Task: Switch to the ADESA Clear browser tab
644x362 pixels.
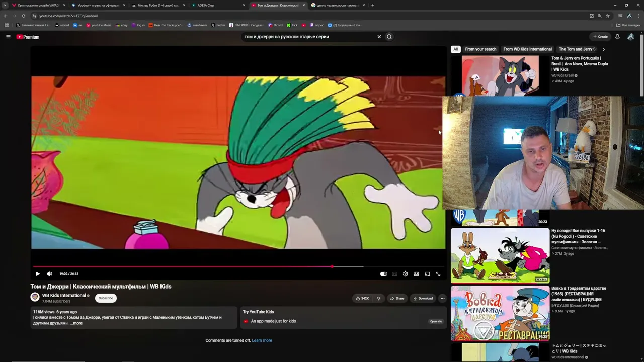Action: click(x=218, y=5)
